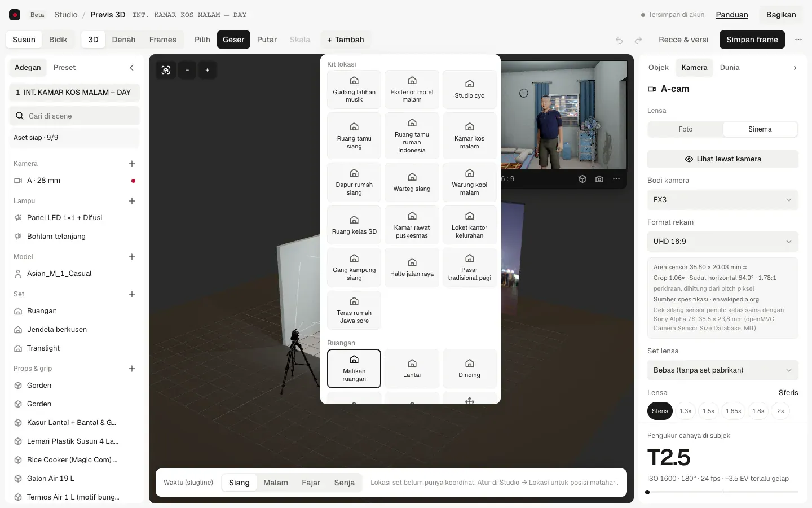Switch to the Dunia tab
This screenshot has height=508, width=812.
coord(730,68)
